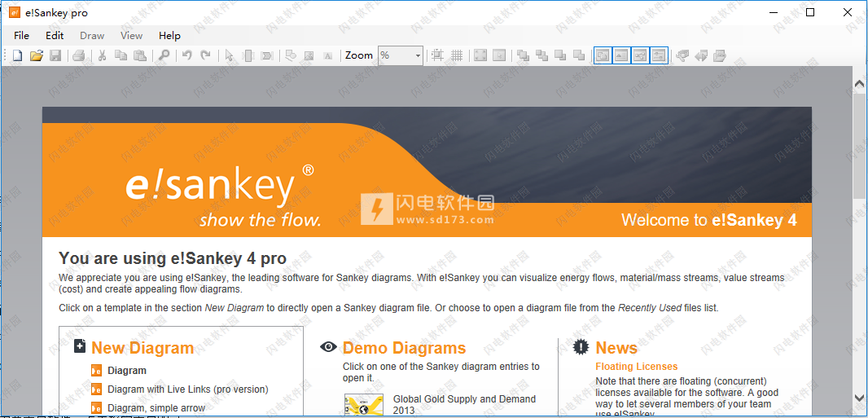Click the copy icon in toolbar

[x=121, y=55]
